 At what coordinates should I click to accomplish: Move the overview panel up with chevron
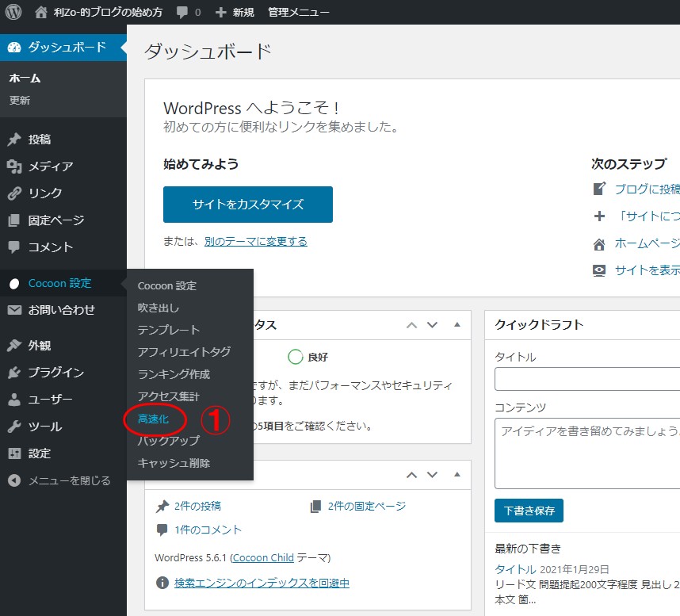[411, 475]
